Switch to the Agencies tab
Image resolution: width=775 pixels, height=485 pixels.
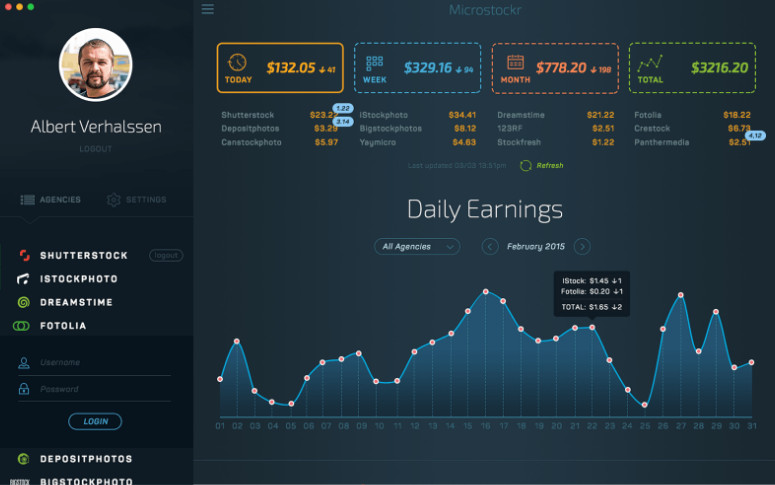(x=50, y=200)
